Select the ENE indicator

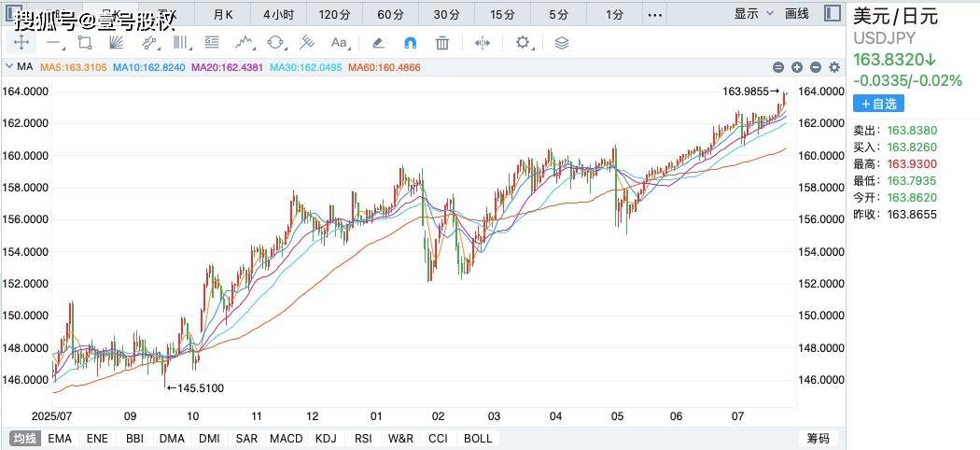(x=97, y=438)
